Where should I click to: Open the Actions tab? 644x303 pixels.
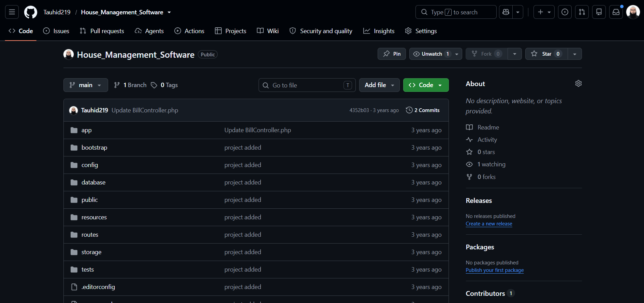click(189, 31)
